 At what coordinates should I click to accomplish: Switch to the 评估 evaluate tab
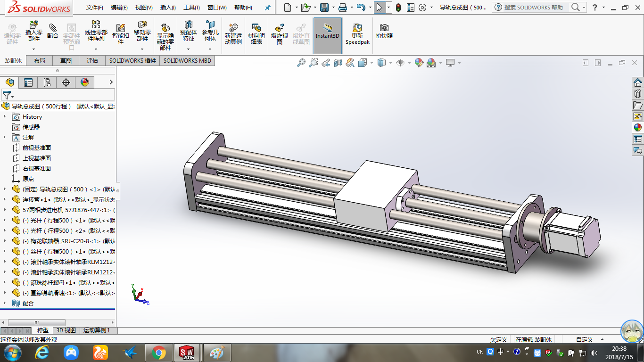click(92, 60)
